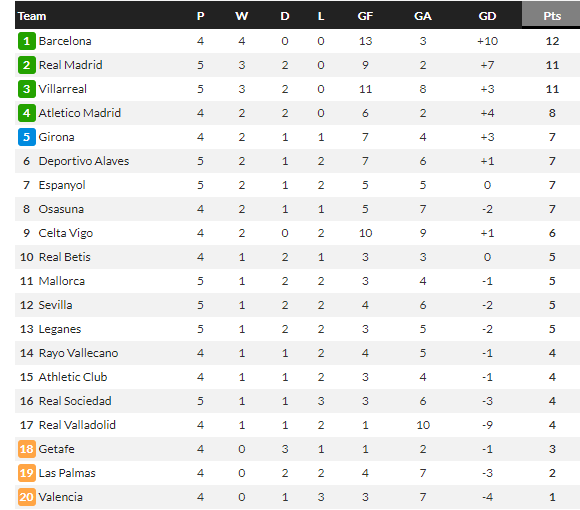Click the orange position 20 badge
This screenshot has width=580, height=510.
27,497
